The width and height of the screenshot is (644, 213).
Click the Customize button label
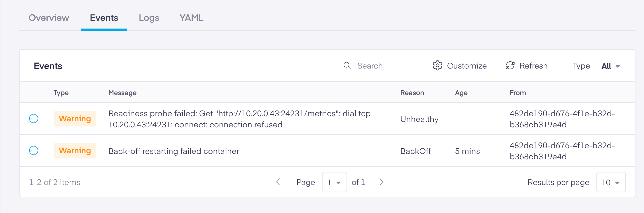point(467,66)
